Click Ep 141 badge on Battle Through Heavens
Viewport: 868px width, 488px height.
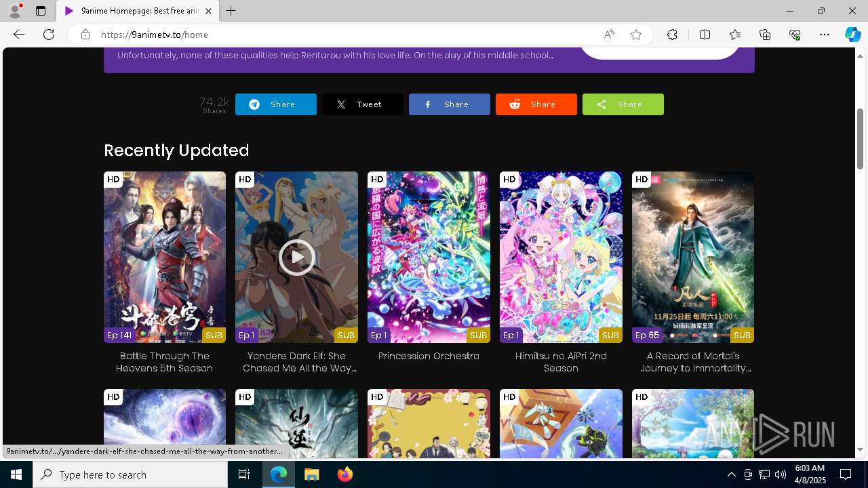(x=119, y=335)
